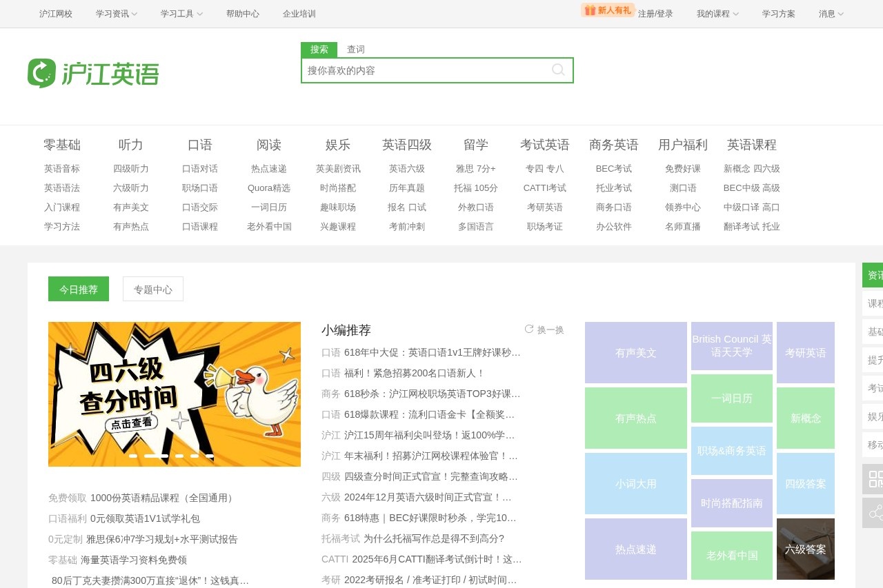Switch to the 查词 tab
The height and width of the screenshot is (588, 883).
point(355,49)
